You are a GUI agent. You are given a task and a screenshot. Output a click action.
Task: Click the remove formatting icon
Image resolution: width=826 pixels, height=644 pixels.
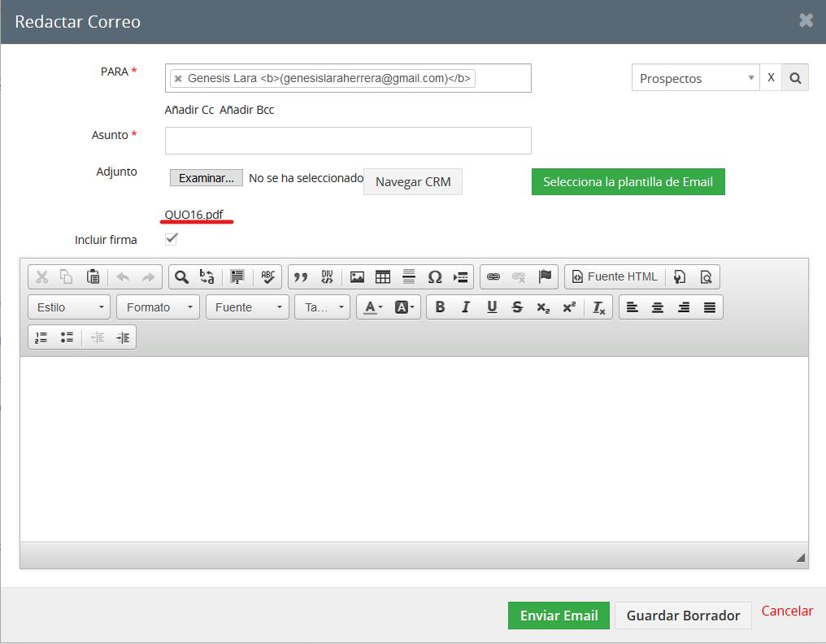click(599, 307)
